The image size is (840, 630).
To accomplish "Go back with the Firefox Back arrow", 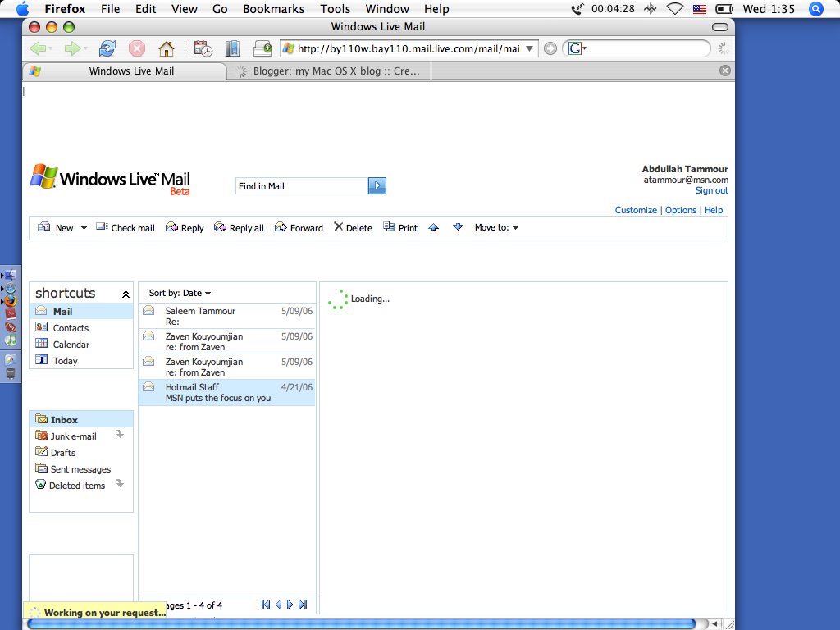I will pos(38,48).
